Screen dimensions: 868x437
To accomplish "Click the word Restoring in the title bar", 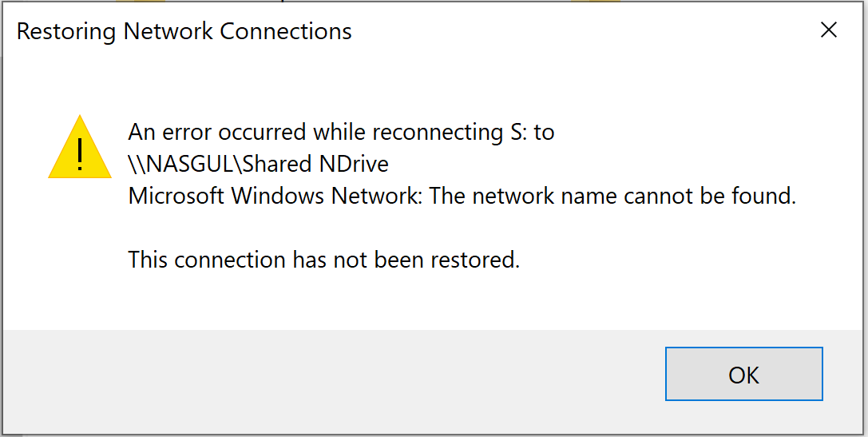I will [x=65, y=31].
